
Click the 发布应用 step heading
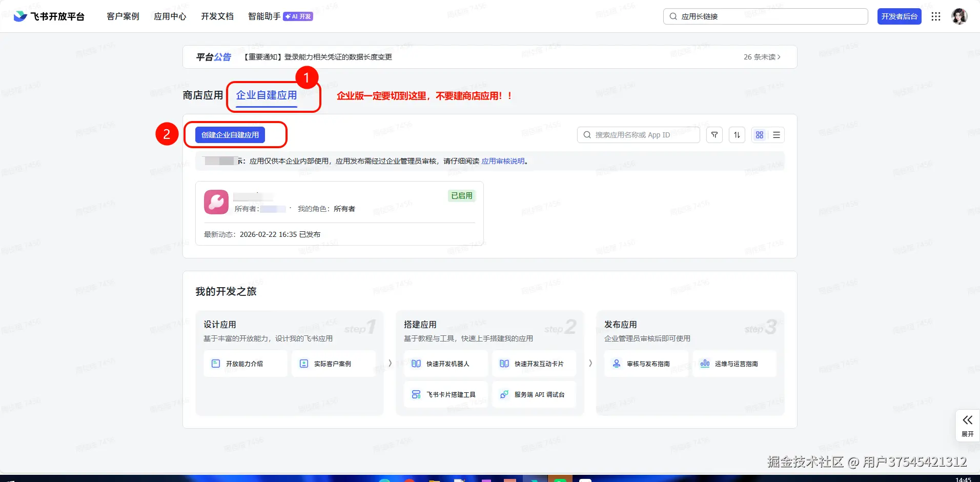click(x=621, y=325)
